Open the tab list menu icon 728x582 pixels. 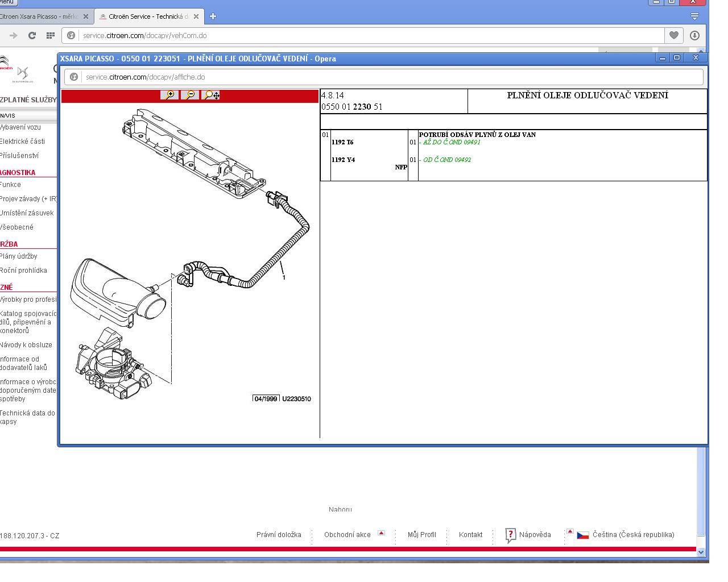[694, 16]
